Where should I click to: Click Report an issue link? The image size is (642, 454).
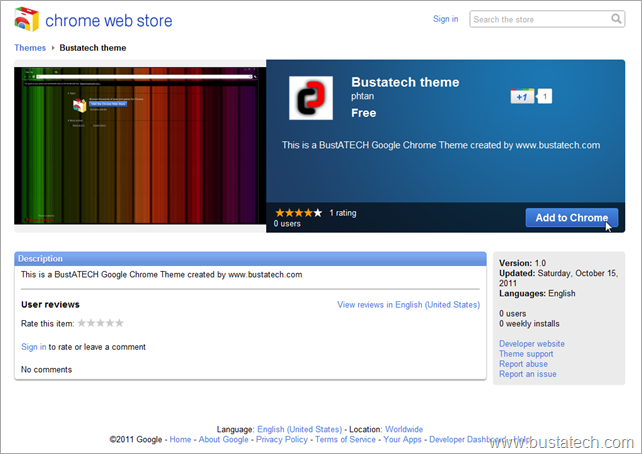(527, 374)
